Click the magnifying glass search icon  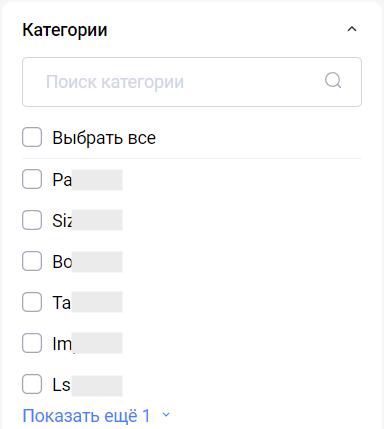[x=333, y=81]
